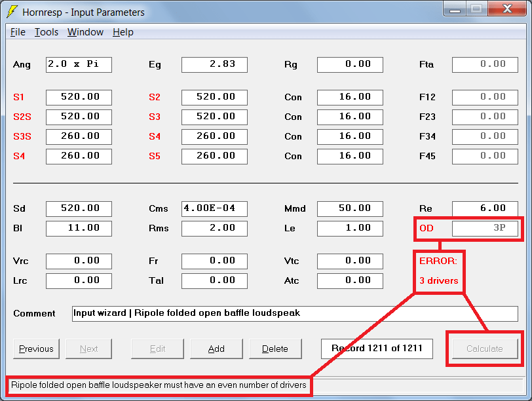Click the Calculate button
Screen dimensions: 532x401
[485, 349]
